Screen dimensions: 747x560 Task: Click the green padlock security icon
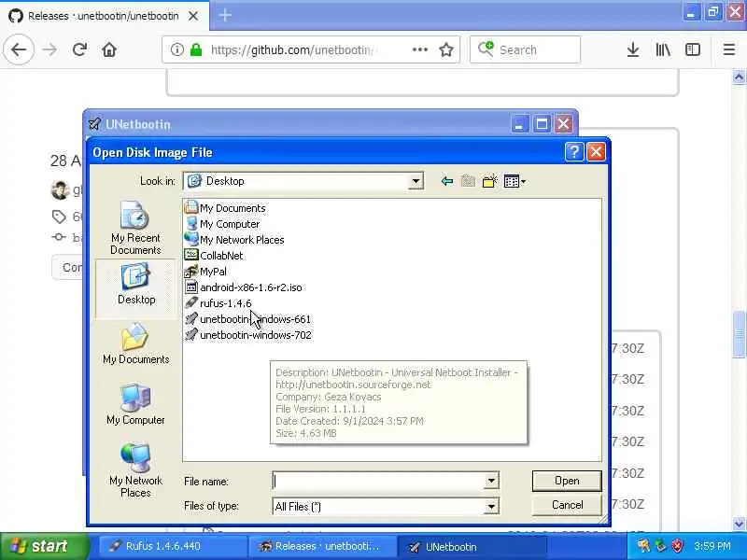pyautogui.click(x=196, y=49)
